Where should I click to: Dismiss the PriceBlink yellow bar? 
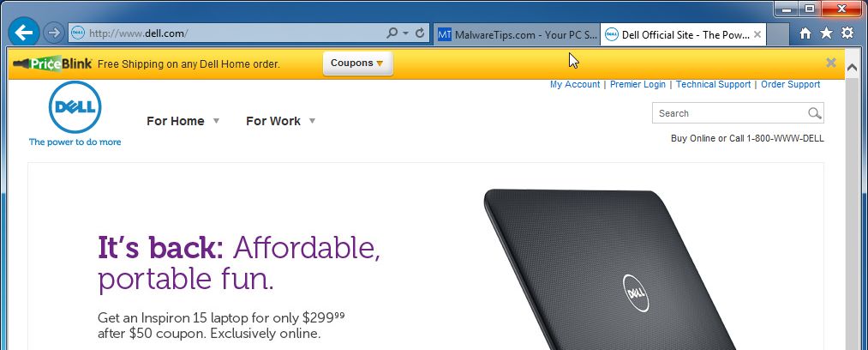(x=831, y=63)
